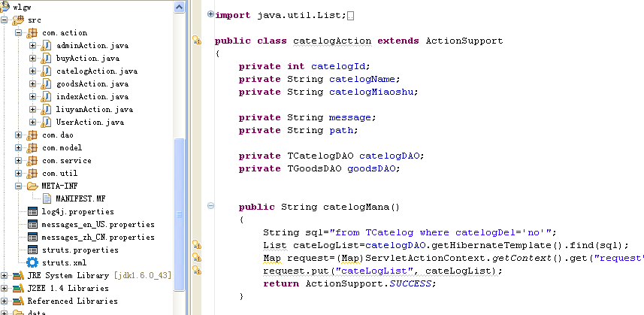Select the wlgw project icon

coord(5,6)
